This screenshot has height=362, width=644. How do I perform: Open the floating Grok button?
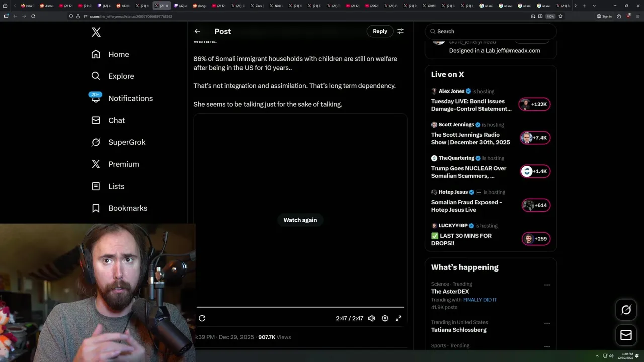pyautogui.click(x=626, y=310)
